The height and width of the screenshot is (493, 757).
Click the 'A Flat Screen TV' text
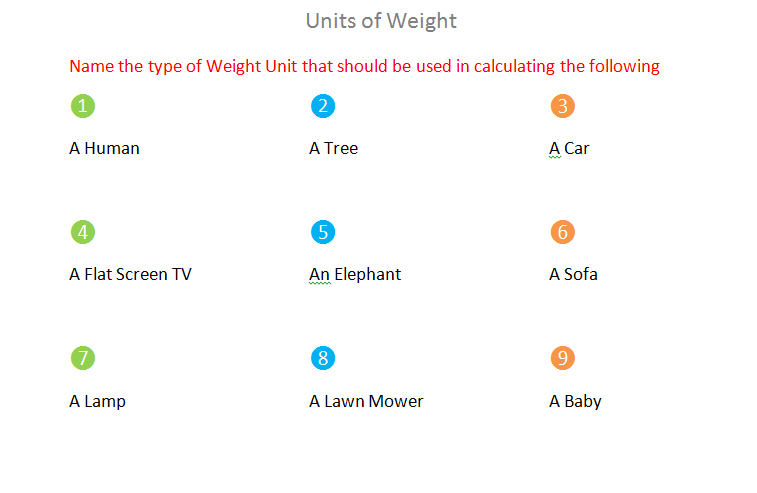[130, 274]
